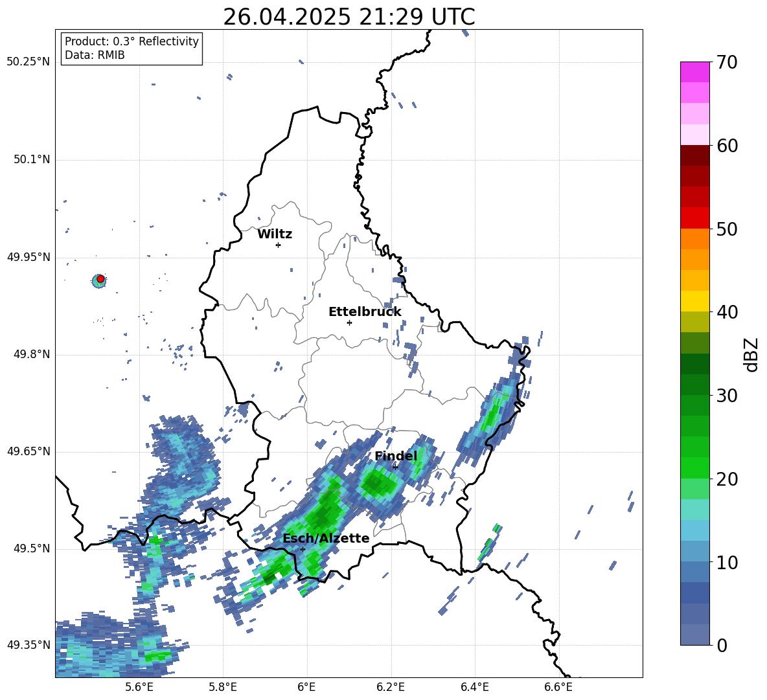Click the green echo core north of Esch/Alzette
The width and height of the screenshot is (767, 700).
(323, 510)
